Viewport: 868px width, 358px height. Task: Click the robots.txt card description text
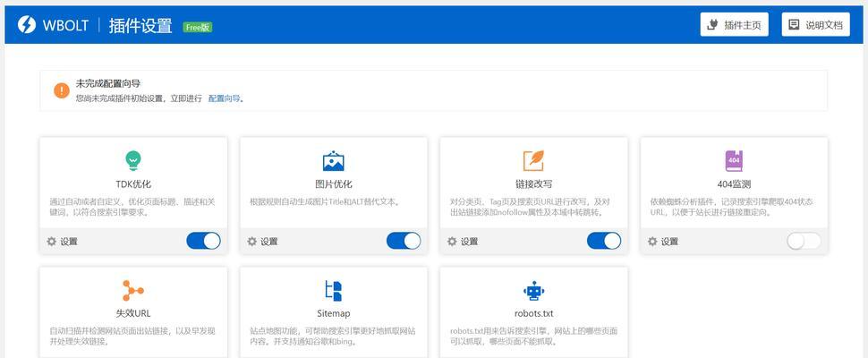point(533,337)
